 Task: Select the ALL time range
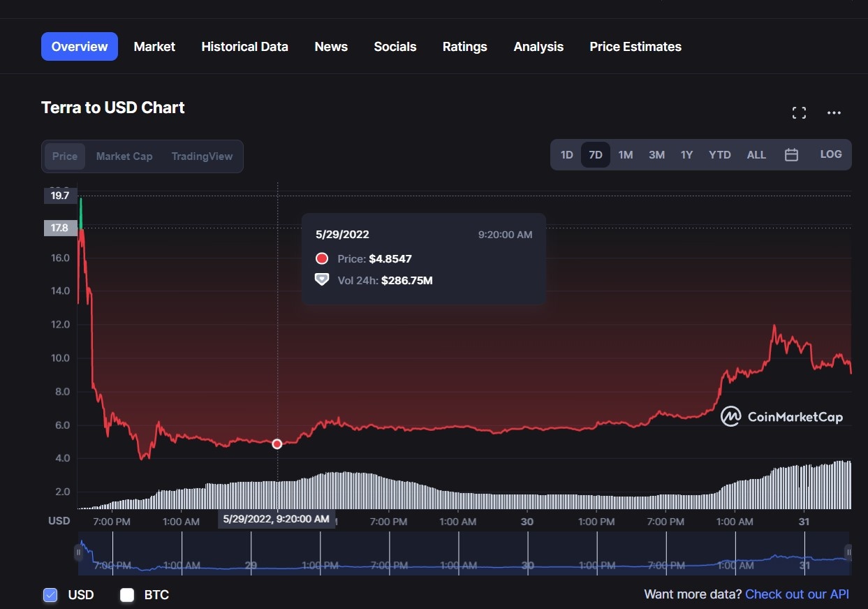click(756, 155)
